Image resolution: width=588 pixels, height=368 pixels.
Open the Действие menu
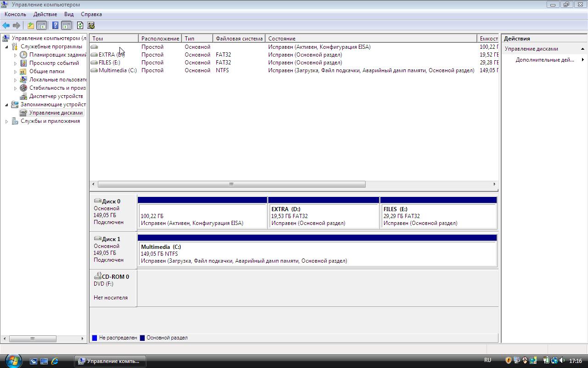tap(45, 14)
